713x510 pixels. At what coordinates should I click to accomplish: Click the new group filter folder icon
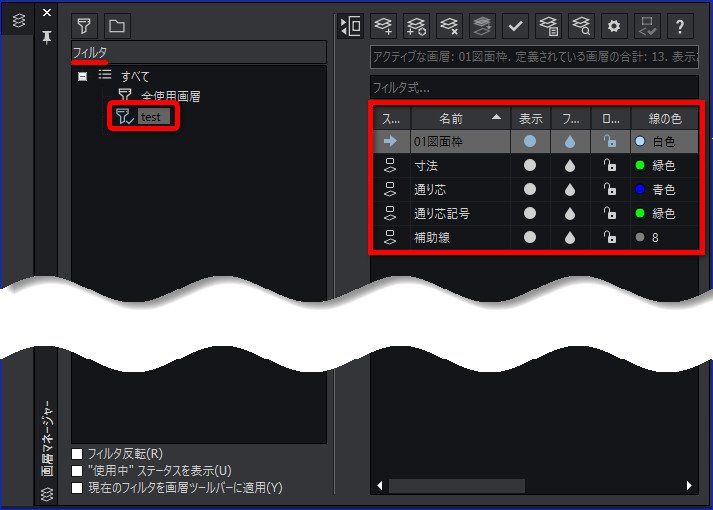click(117, 26)
